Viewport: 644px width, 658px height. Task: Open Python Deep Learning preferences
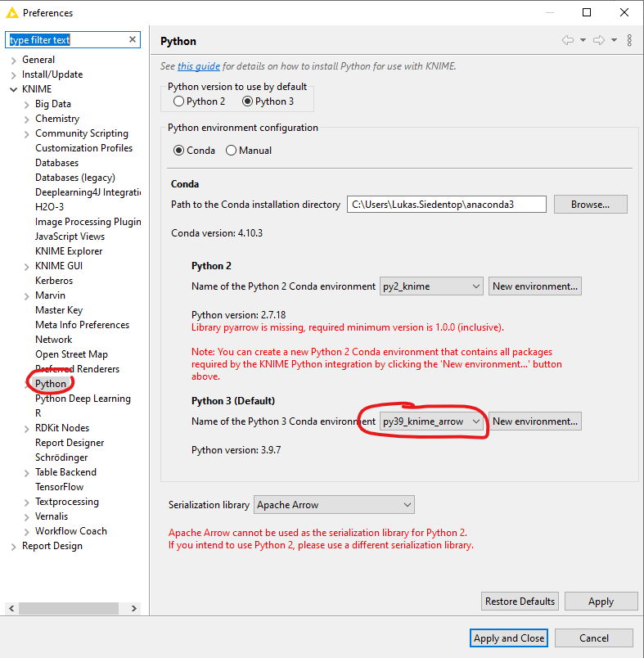click(x=83, y=399)
